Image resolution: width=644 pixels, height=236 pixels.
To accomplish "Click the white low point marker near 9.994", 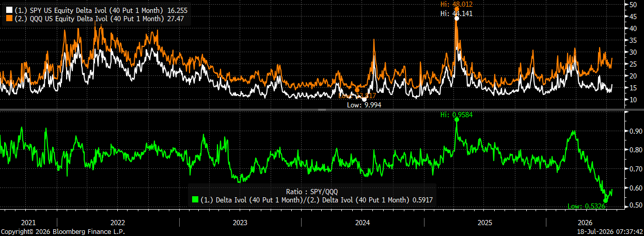I will pos(364,98).
